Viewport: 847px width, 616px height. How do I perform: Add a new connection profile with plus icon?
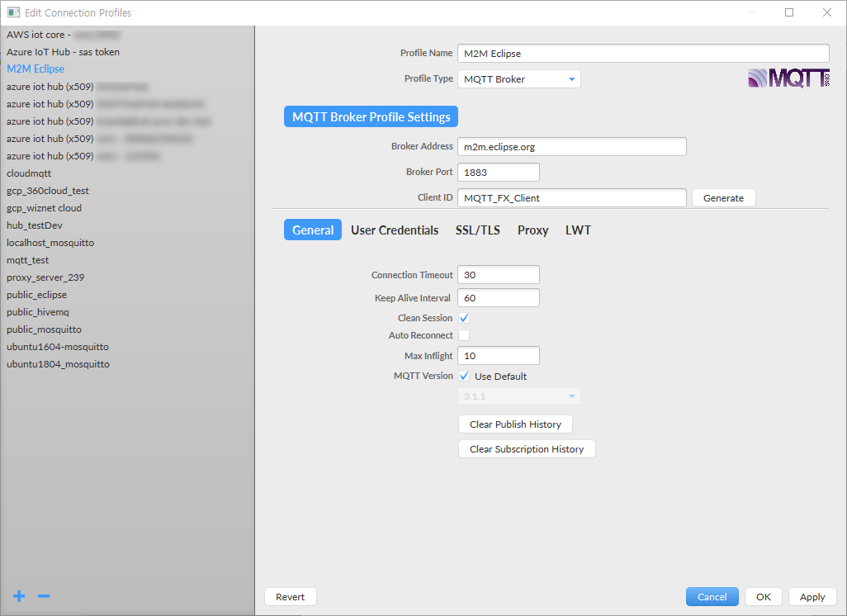[x=19, y=596]
